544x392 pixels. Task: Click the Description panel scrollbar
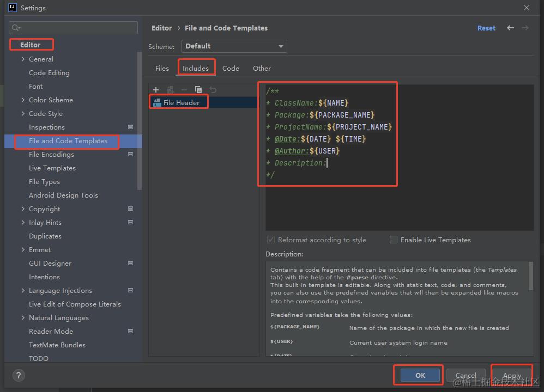click(x=531, y=276)
